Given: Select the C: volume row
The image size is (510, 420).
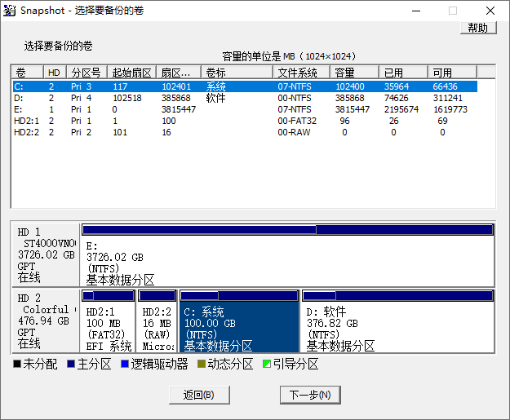Looking at the screenshot, I should point(245,86).
